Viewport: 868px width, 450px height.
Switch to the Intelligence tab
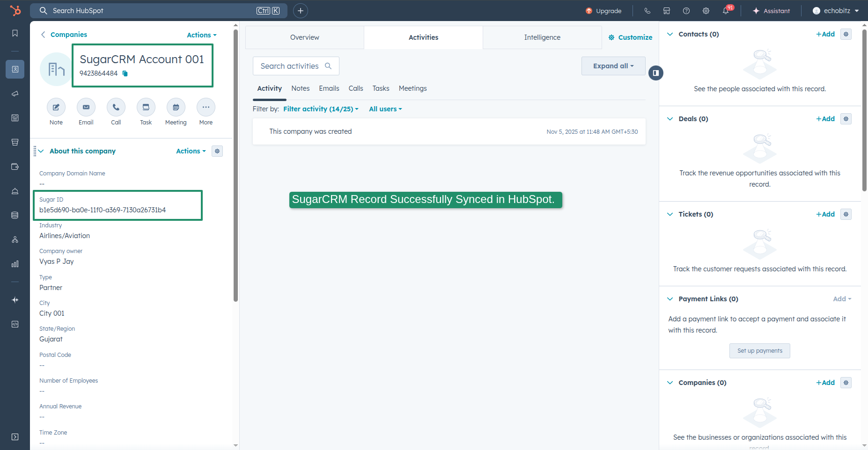pyautogui.click(x=541, y=37)
